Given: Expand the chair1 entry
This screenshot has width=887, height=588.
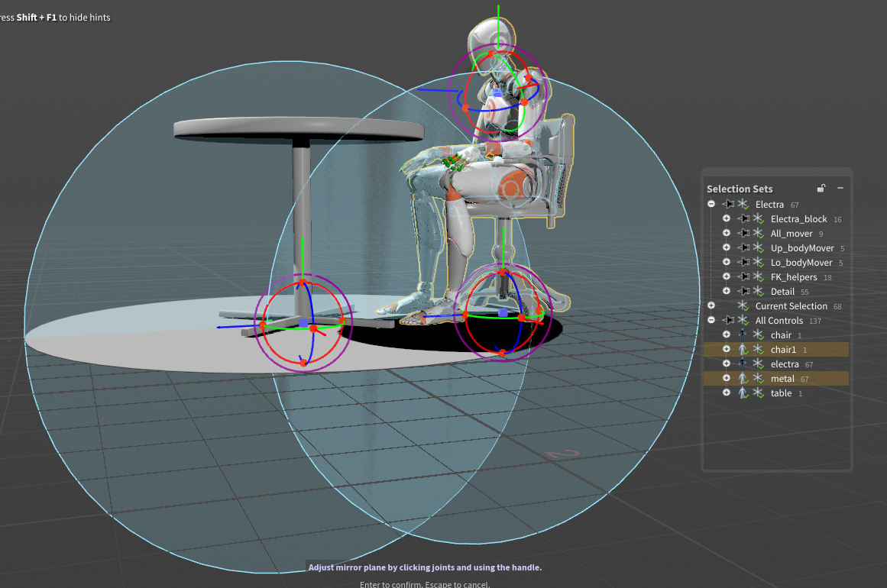Looking at the screenshot, I should click(727, 350).
